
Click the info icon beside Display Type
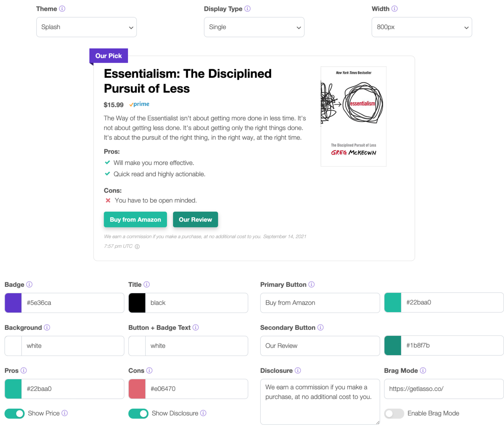coord(248,9)
